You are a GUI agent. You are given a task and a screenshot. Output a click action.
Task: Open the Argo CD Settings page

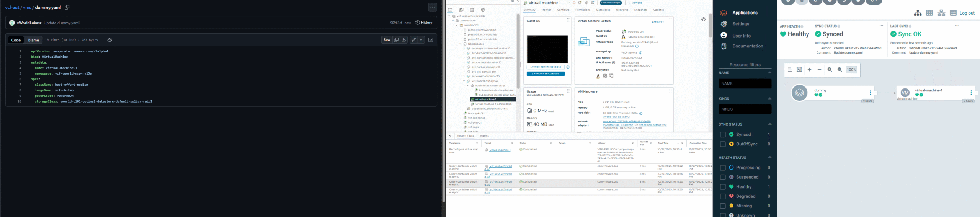pyautogui.click(x=740, y=24)
